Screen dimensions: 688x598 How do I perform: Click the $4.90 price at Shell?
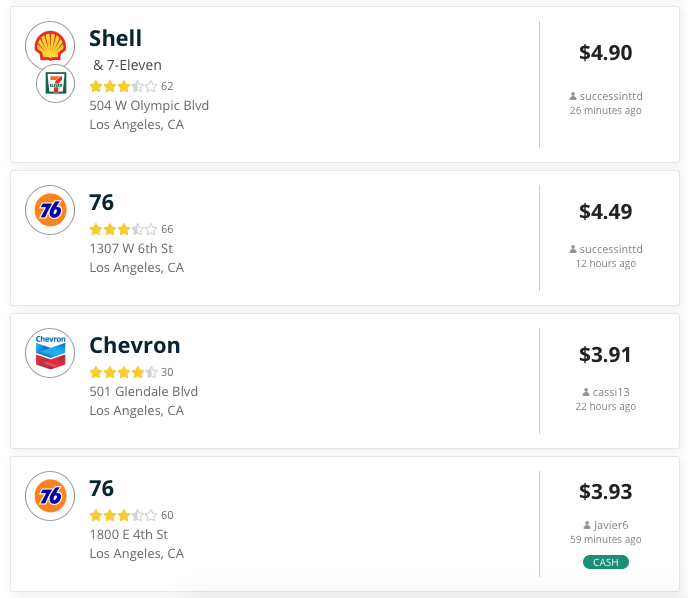(x=605, y=53)
